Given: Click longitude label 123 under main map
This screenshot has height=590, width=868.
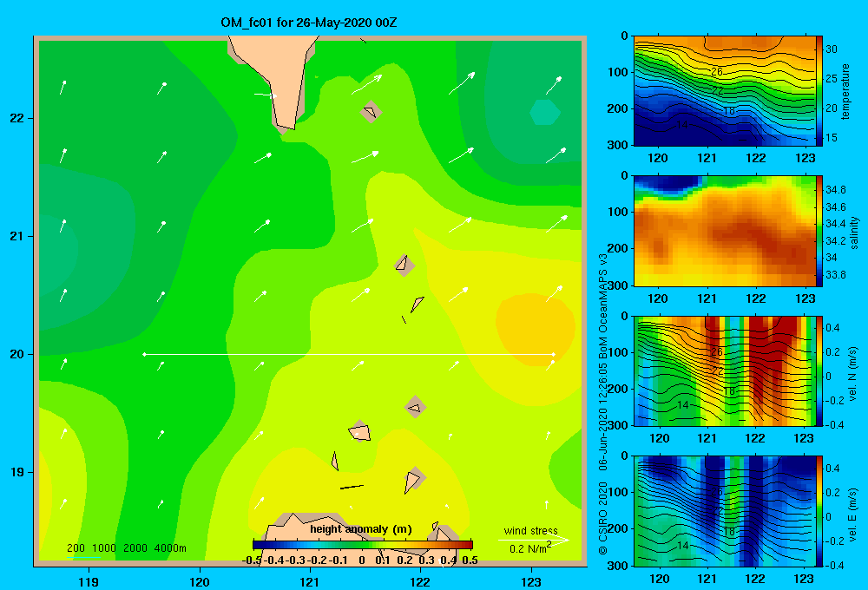Looking at the screenshot, I should coord(531,581).
